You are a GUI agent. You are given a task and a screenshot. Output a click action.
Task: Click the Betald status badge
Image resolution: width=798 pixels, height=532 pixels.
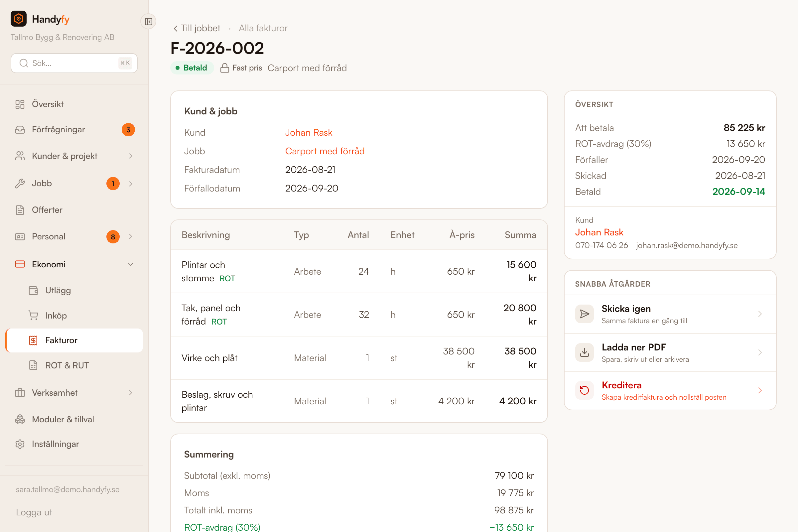(x=192, y=68)
